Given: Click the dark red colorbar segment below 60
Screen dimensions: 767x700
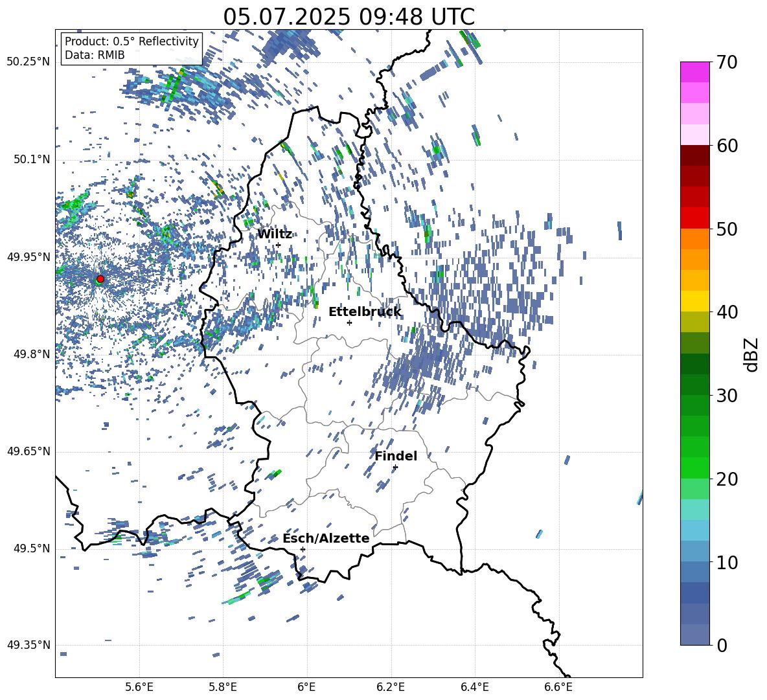Looking at the screenshot, I should point(694,155).
